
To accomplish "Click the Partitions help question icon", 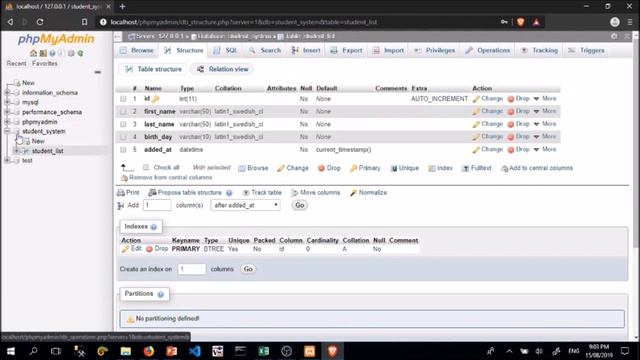I will (x=161, y=294).
